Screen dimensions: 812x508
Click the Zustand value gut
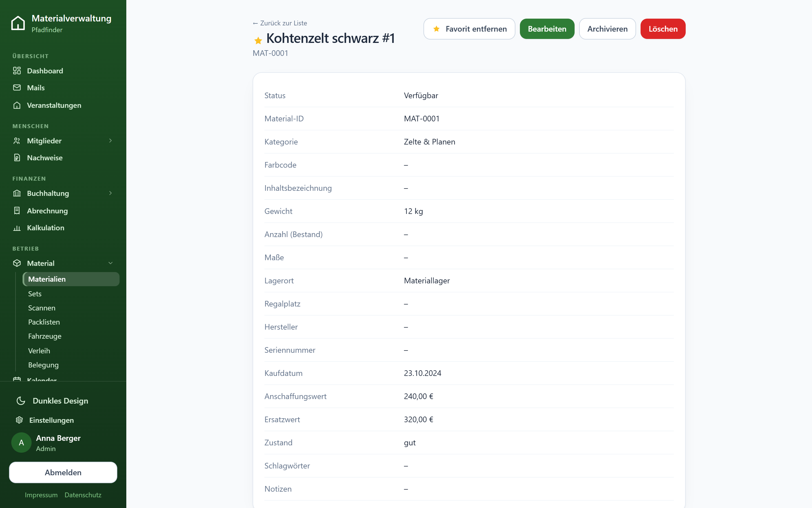pyautogui.click(x=410, y=443)
